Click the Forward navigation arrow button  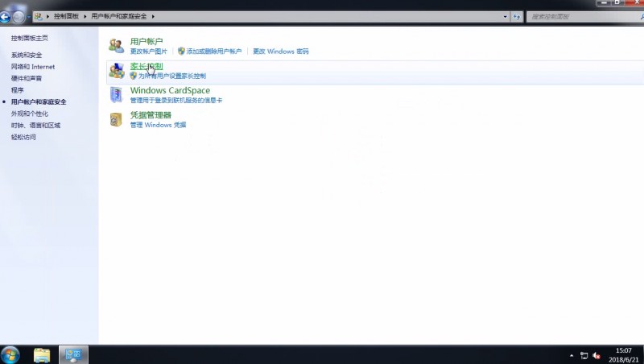pos(19,17)
